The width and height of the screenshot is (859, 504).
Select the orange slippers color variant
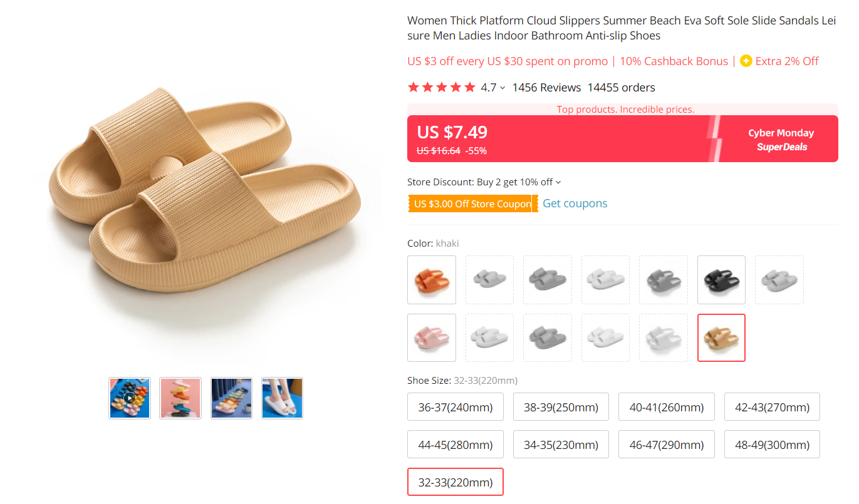coord(432,280)
